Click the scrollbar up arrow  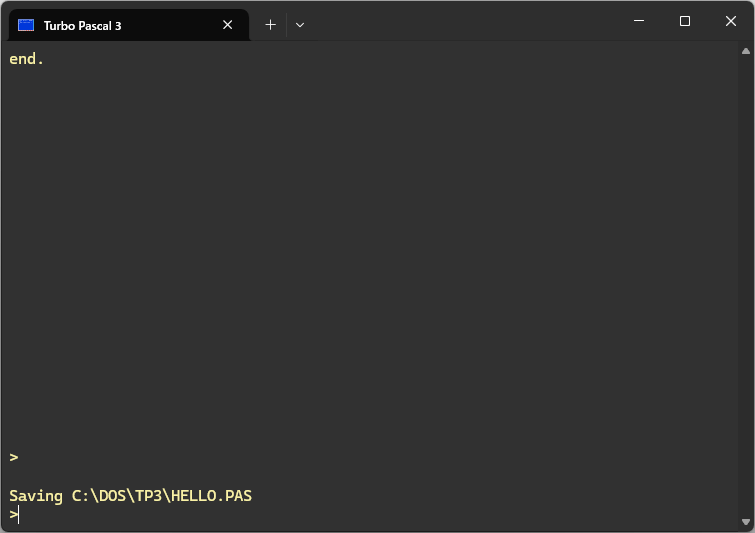tap(746, 51)
